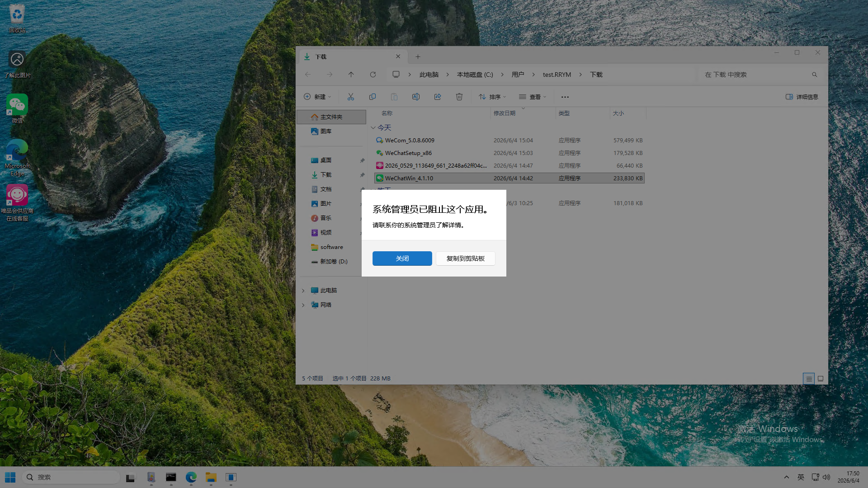Click the Delete trash icon in toolbar

(x=459, y=97)
